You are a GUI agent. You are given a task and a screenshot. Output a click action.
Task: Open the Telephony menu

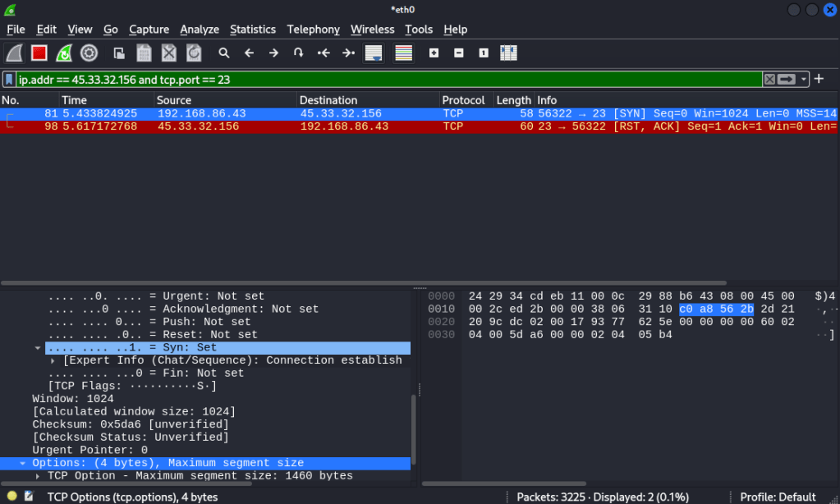(x=313, y=30)
